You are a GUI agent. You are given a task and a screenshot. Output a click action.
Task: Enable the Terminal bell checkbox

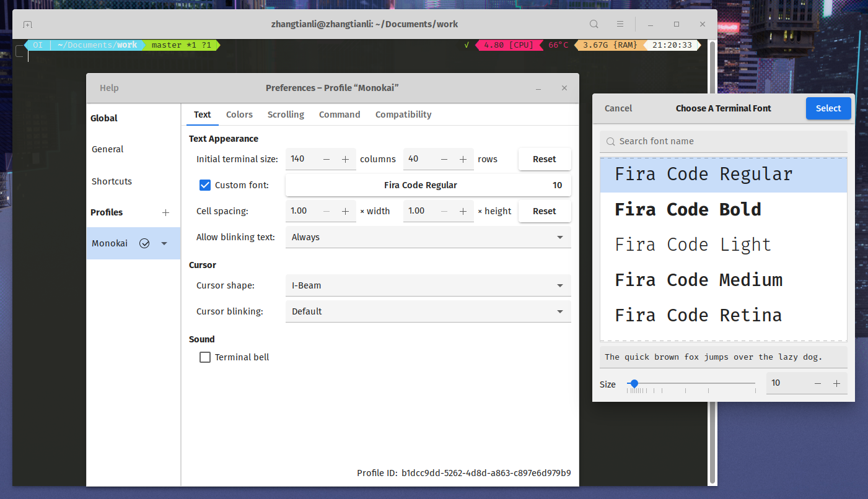click(205, 357)
